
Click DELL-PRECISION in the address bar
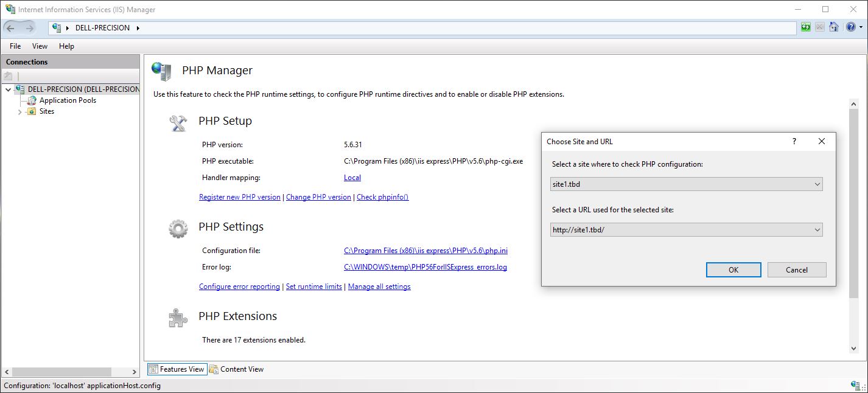(102, 28)
